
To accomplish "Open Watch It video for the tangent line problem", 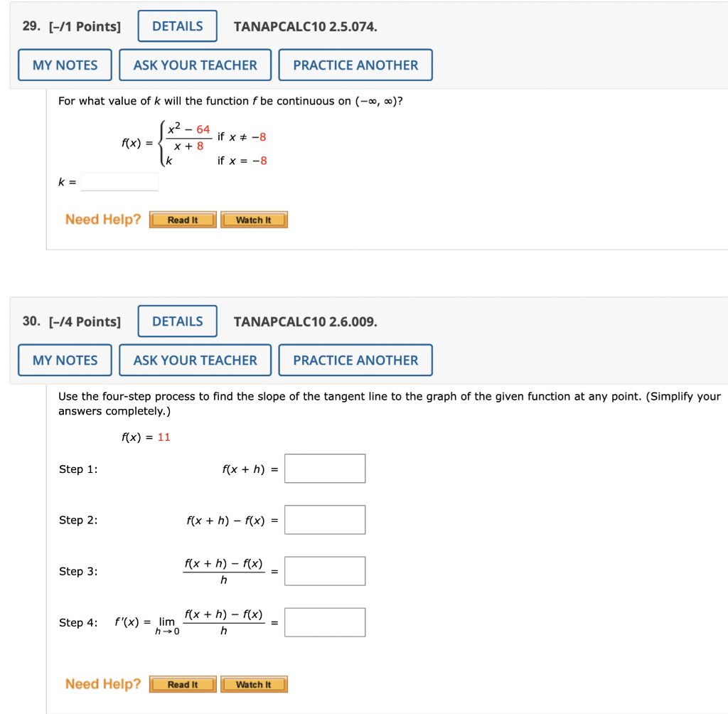I will click(x=254, y=684).
